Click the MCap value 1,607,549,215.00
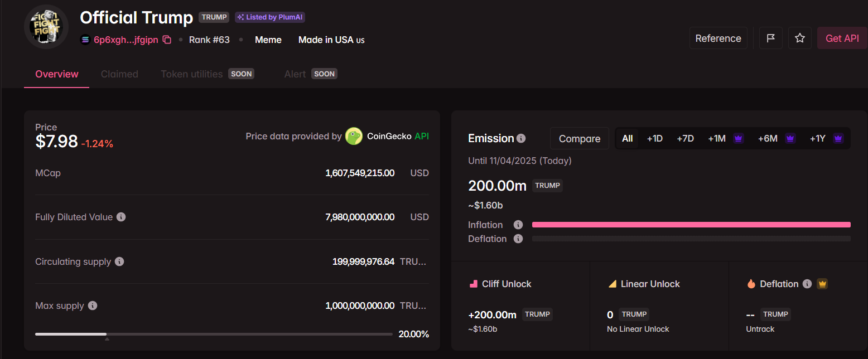Image resolution: width=868 pixels, height=359 pixels. click(x=360, y=173)
